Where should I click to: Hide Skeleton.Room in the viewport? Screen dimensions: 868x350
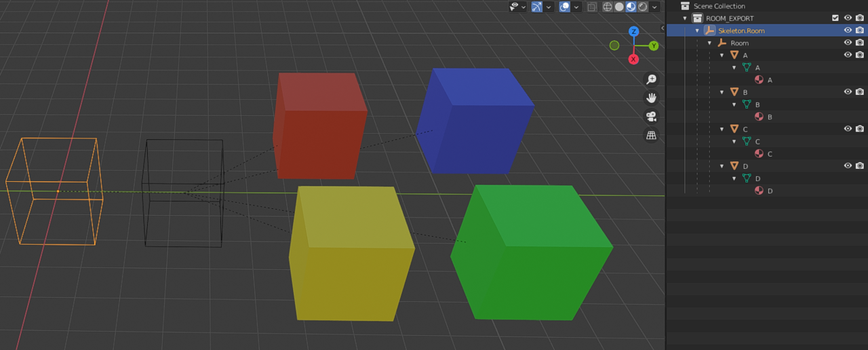point(848,31)
